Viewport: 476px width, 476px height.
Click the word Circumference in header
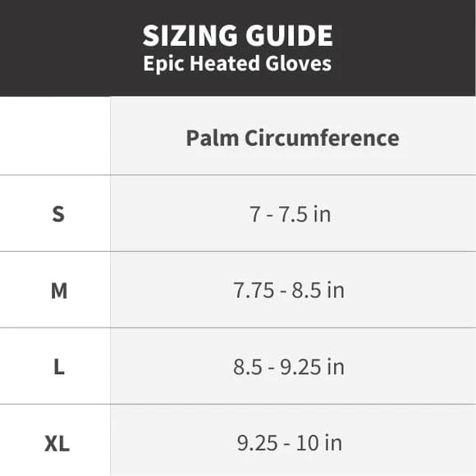tap(322, 138)
